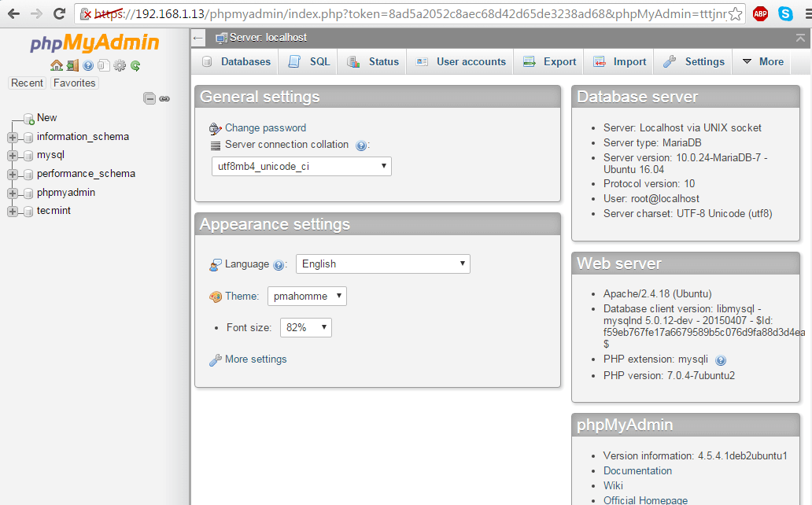Click the left arrow beside Server: localhost
This screenshot has height=505, width=812.
coord(197,38)
